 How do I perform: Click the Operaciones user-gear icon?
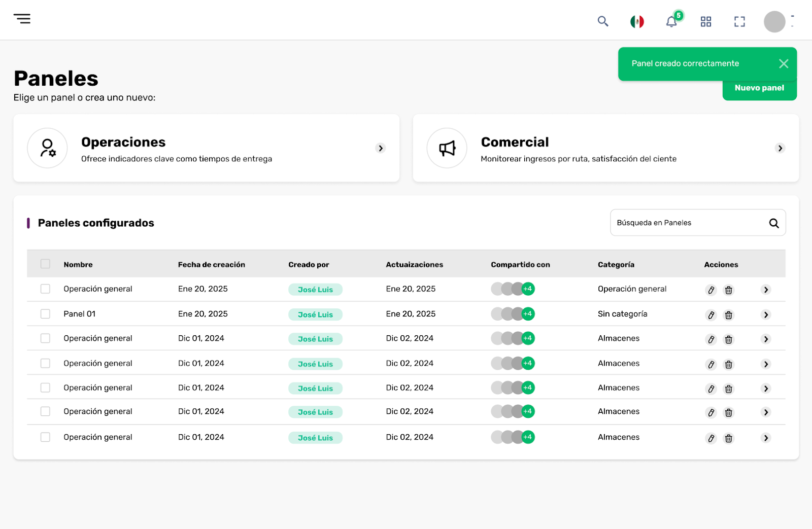[x=47, y=148]
